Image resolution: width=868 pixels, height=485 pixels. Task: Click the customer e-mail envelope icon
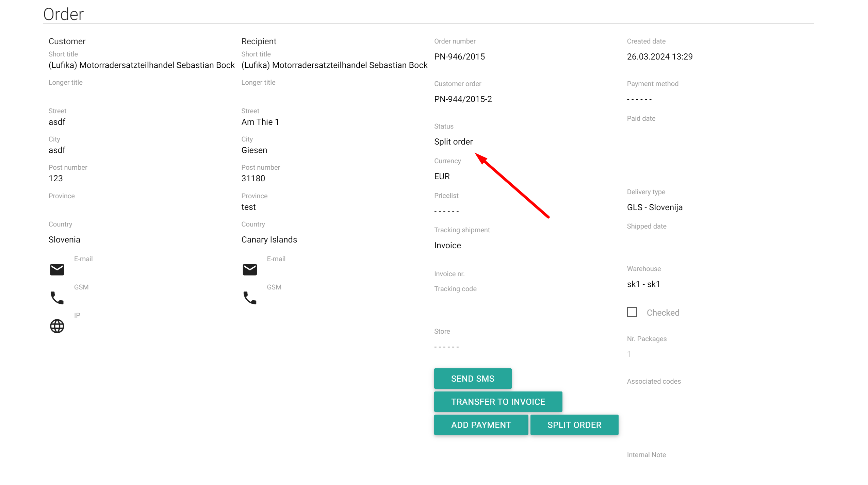click(x=57, y=269)
